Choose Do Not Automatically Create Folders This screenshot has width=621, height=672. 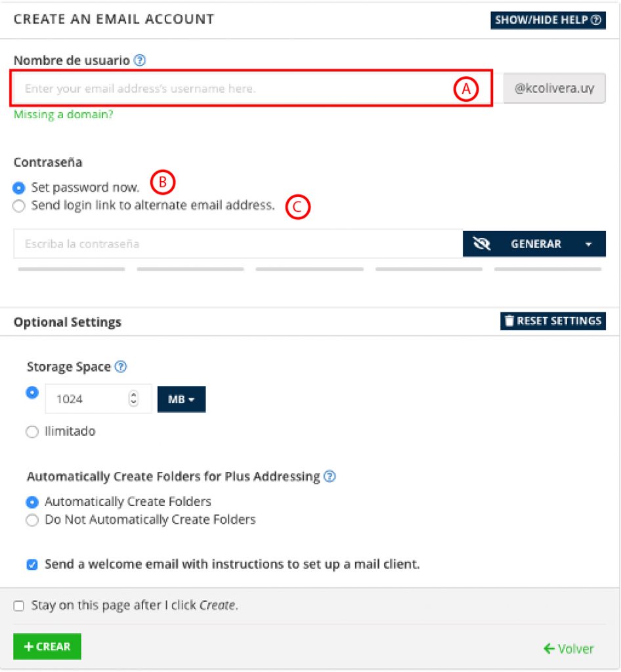(x=32, y=520)
